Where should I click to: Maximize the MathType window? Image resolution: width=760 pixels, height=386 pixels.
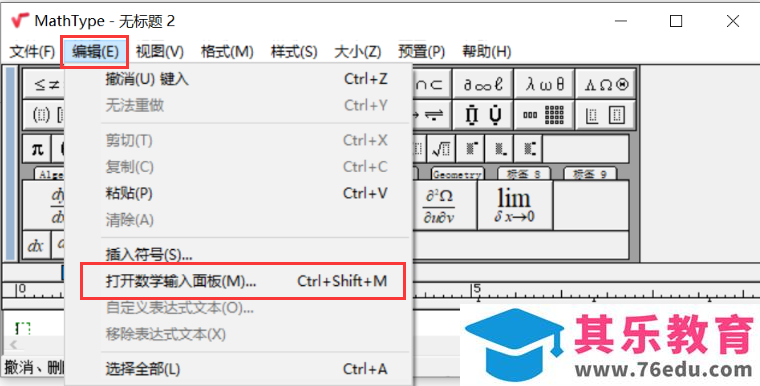[676, 21]
